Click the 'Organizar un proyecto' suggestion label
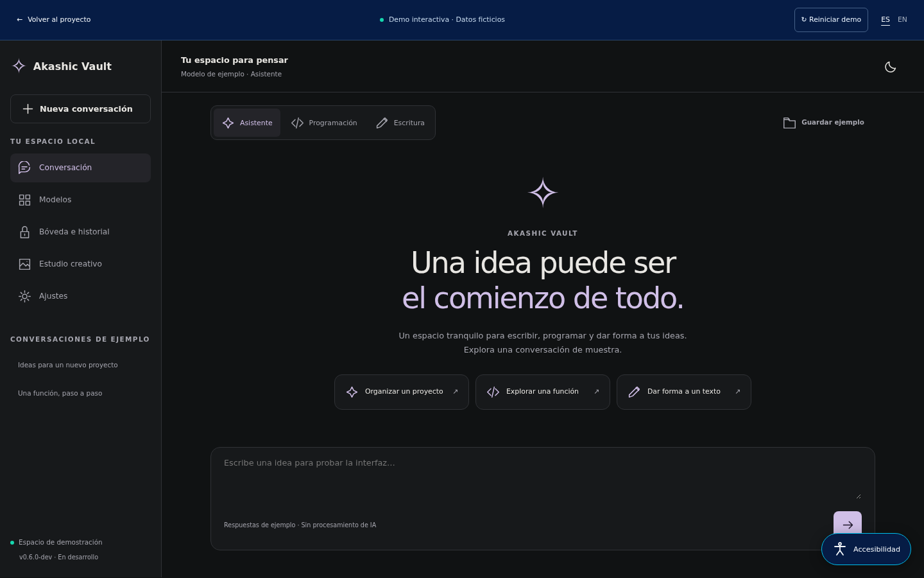924x578 pixels. point(404,391)
